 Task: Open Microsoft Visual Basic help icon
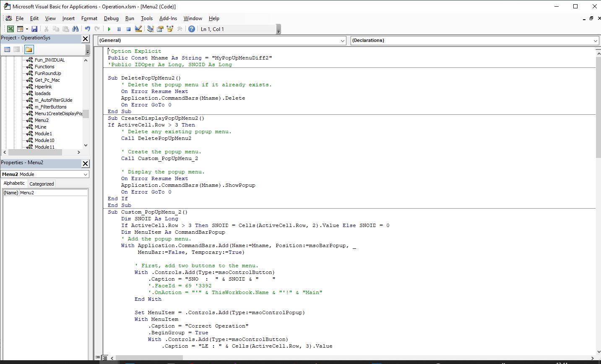192,29
